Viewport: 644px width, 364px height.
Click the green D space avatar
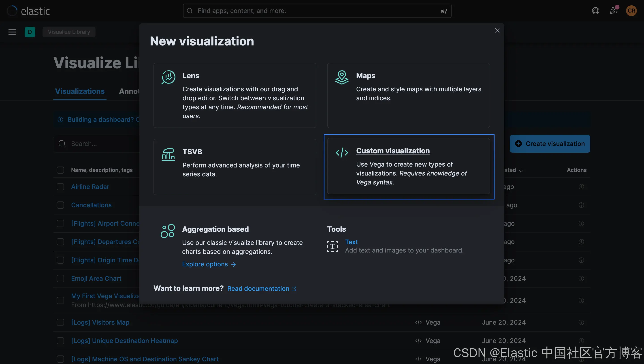point(30,32)
